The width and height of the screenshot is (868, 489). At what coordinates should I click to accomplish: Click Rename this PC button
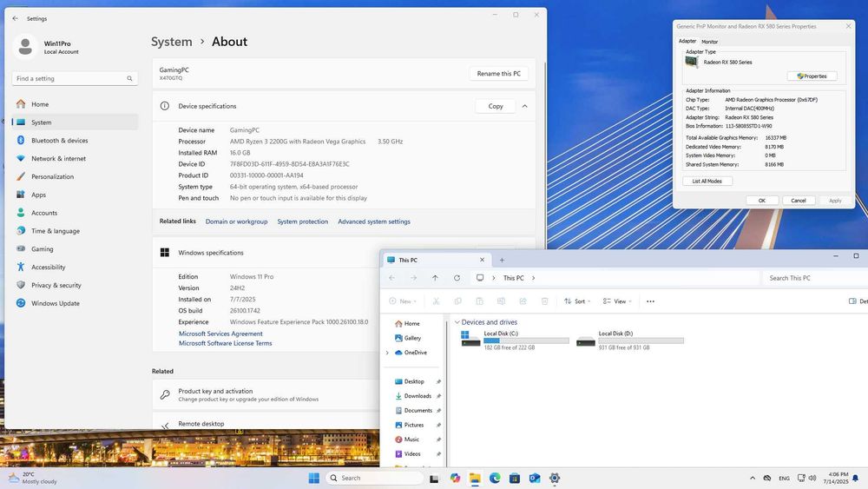(499, 74)
